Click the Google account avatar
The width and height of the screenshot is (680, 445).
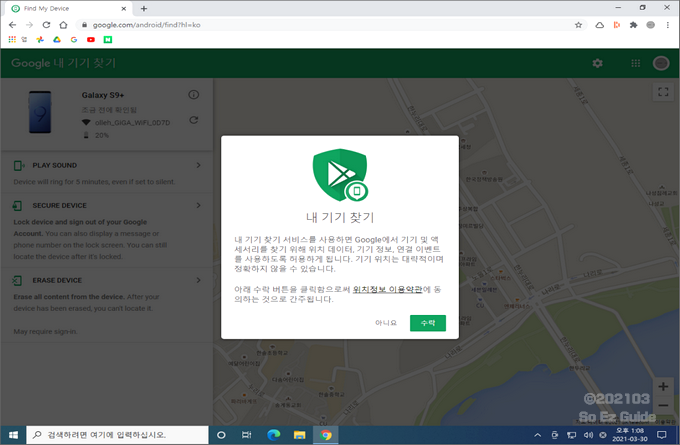coord(660,63)
